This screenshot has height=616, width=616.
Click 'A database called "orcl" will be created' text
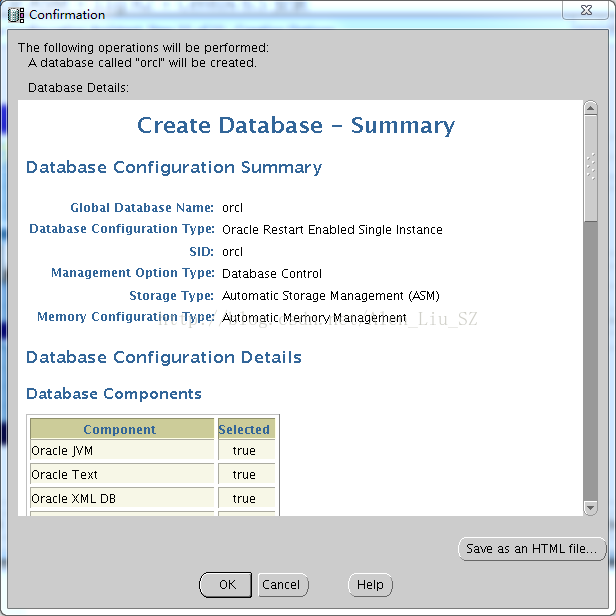(142, 63)
